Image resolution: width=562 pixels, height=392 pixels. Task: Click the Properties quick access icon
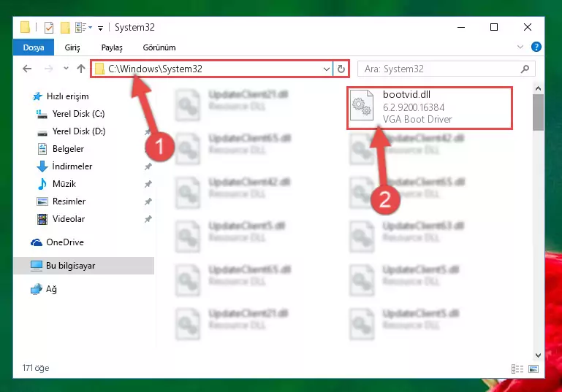tap(49, 28)
